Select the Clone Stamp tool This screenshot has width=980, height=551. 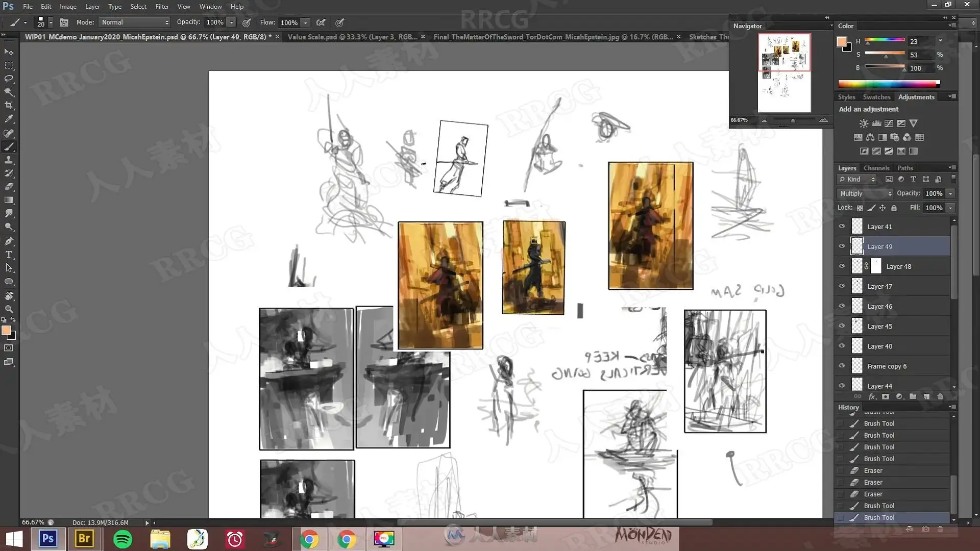(9, 160)
